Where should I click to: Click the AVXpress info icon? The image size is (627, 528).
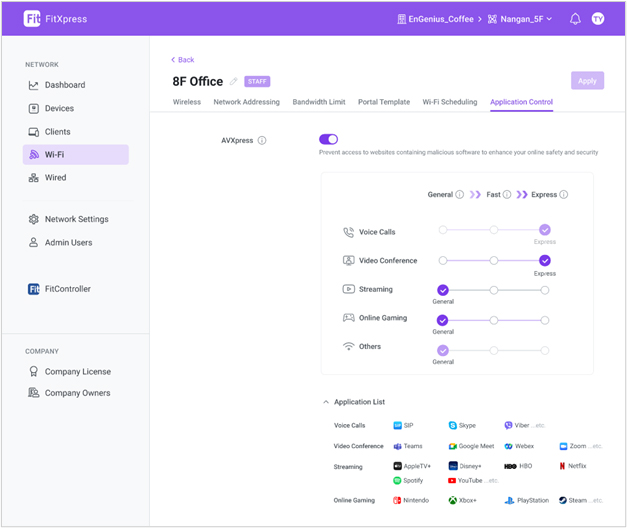click(x=262, y=141)
